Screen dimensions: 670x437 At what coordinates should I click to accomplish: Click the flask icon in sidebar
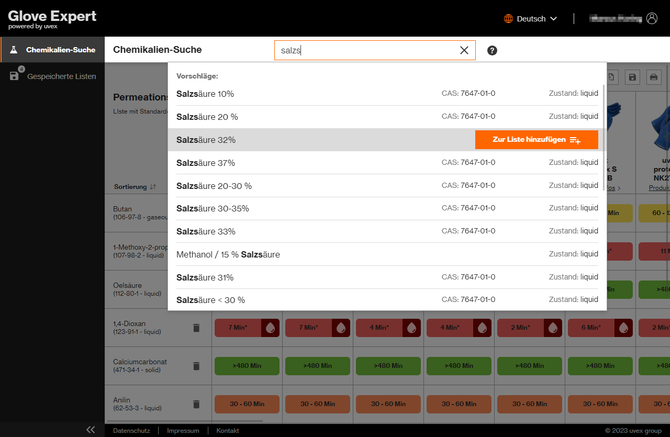[14, 50]
